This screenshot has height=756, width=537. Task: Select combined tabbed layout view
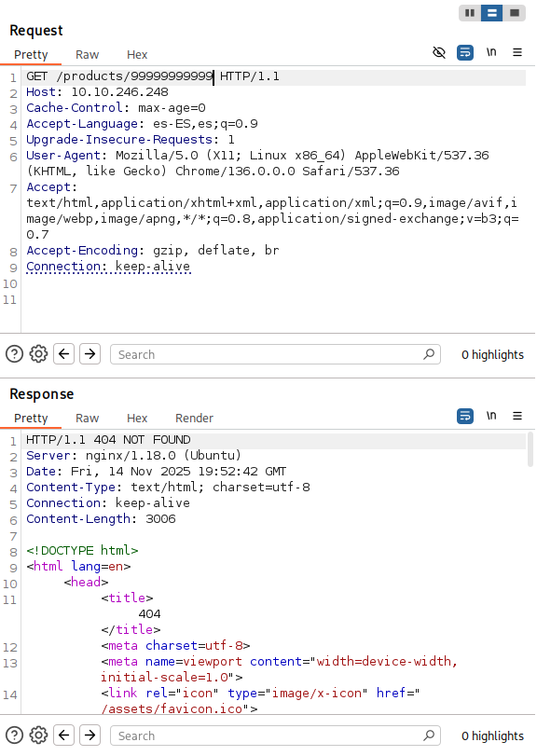(515, 13)
